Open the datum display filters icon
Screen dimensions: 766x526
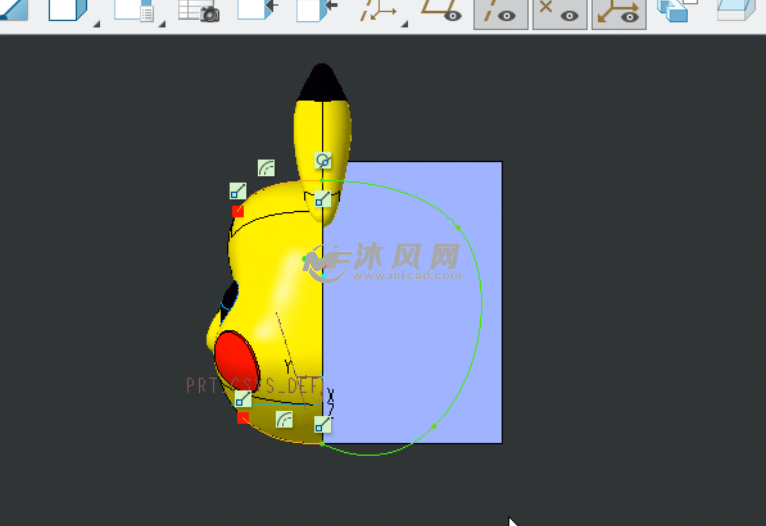click(x=378, y=11)
